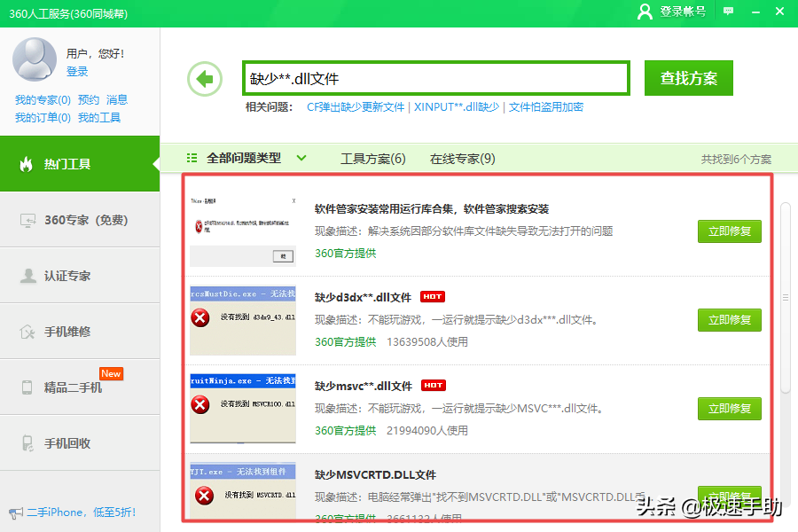Screen dimensions: 798x532
Task: Click 360官方提供 under 缺少d3dx**.dll文件
Action: pyautogui.click(x=345, y=341)
